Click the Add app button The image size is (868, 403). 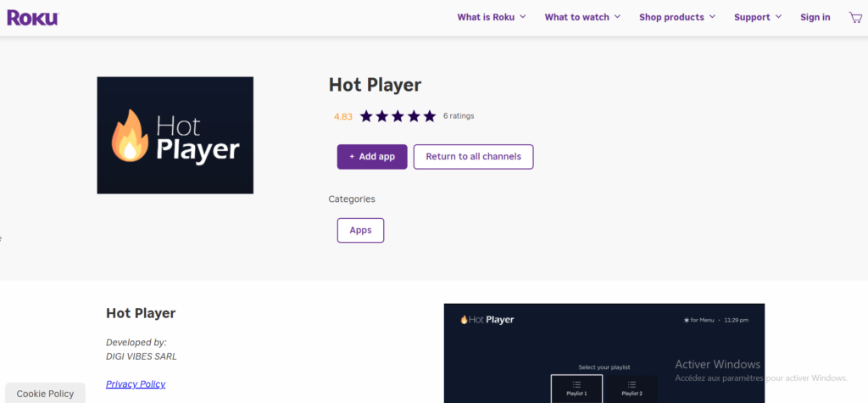coord(372,157)
